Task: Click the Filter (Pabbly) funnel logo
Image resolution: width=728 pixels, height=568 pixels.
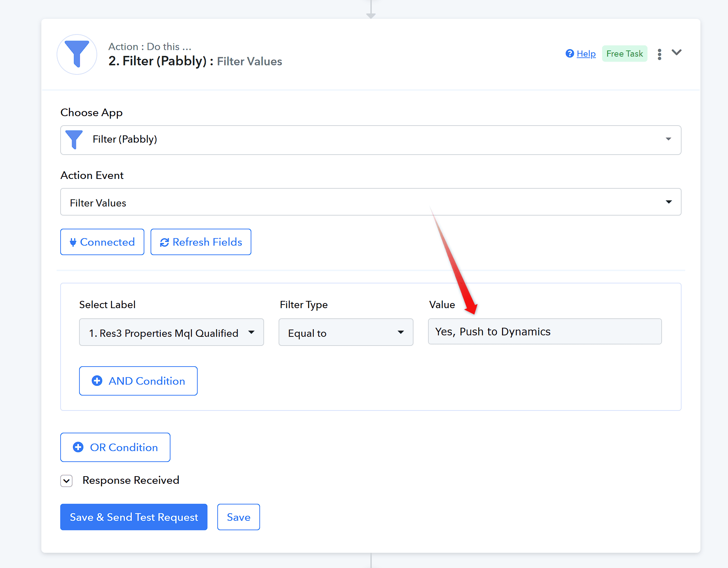Action: pos(77,54)
